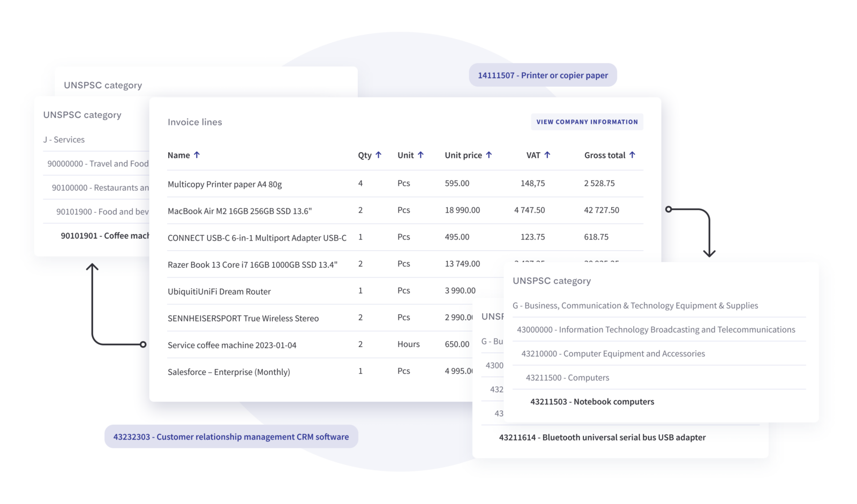Select 43211503 Notebook computers
Viewport: 857px width, 504px height.
pos(592,402)
